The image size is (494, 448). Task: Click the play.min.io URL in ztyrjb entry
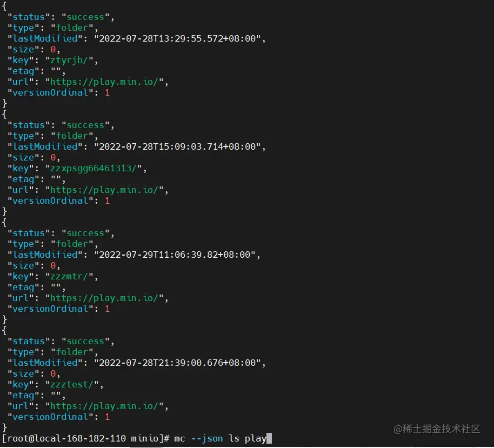pos(104,82)
